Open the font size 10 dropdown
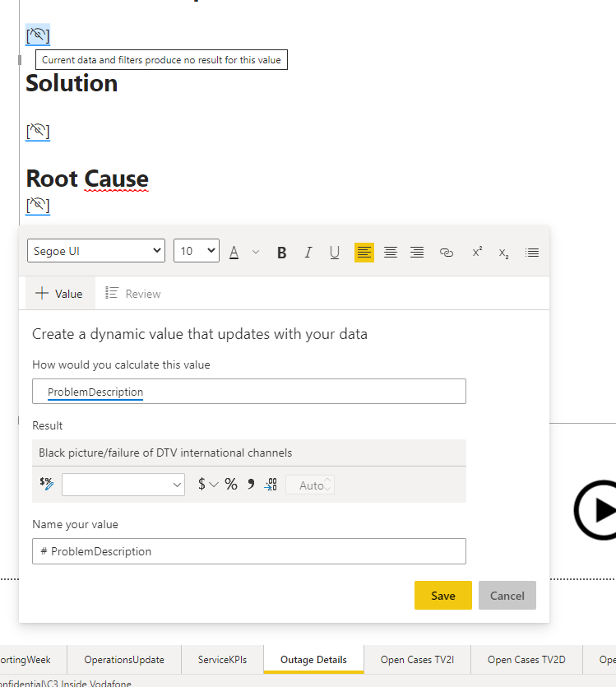The height and width of the screenshot is (687, 616). (196, 251)
